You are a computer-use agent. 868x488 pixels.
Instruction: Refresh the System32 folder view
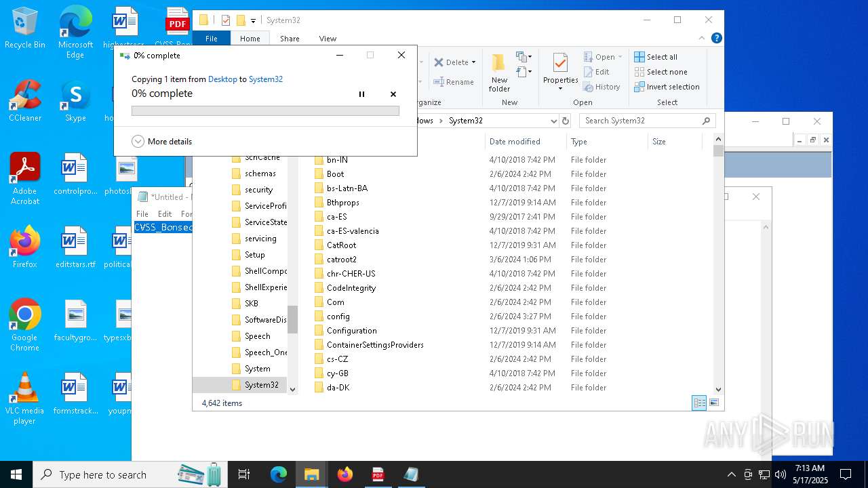point(566,121)
